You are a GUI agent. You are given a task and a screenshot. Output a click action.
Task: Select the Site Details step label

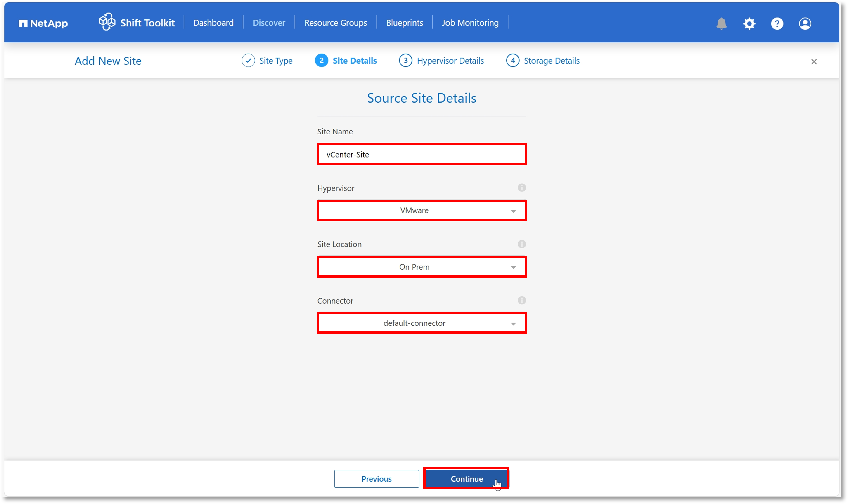pyautogui.click(x=354, y=61)
